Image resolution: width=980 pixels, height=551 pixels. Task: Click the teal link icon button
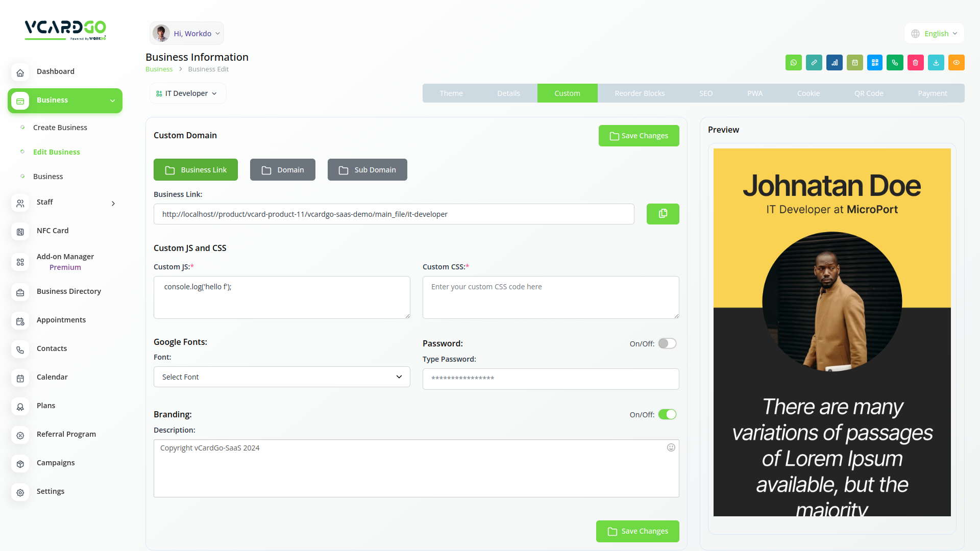pyautogui.click(x=814, y=63)
